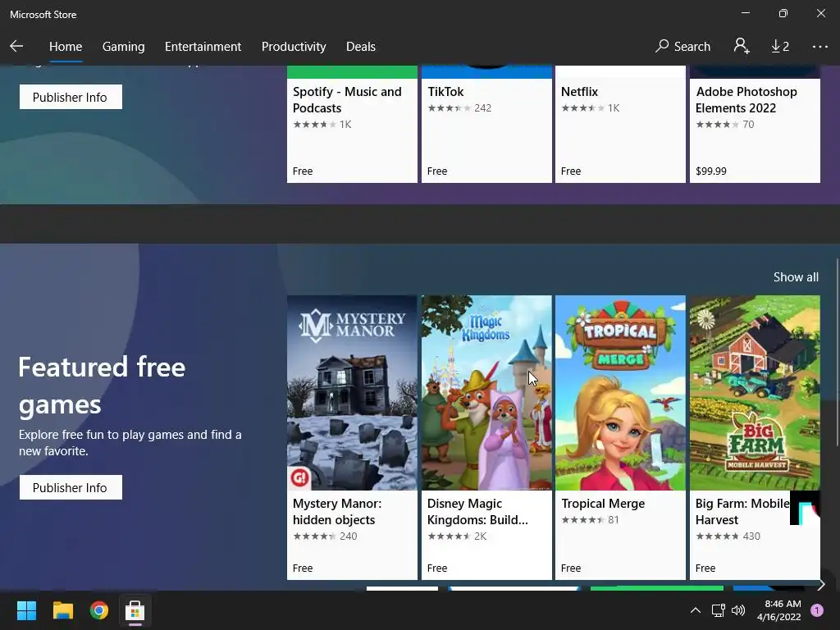Switch to the Home tab
This screenshot has width=840, height=630.
pyautogui.click(x=66, y=47)
